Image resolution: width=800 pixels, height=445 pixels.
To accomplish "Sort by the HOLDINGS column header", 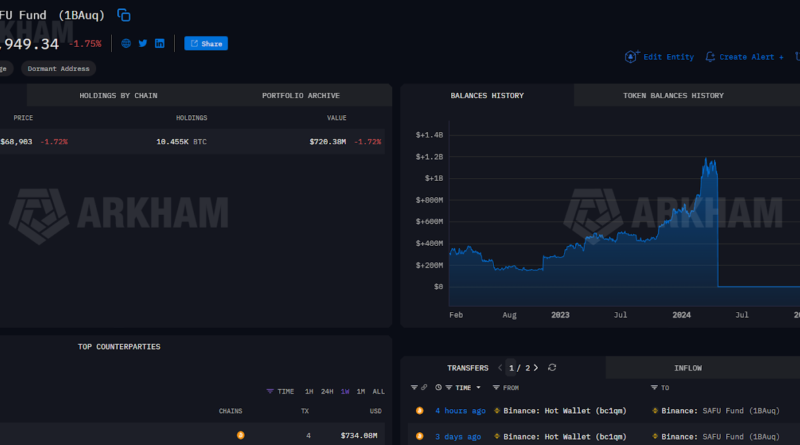I will 192,118.
